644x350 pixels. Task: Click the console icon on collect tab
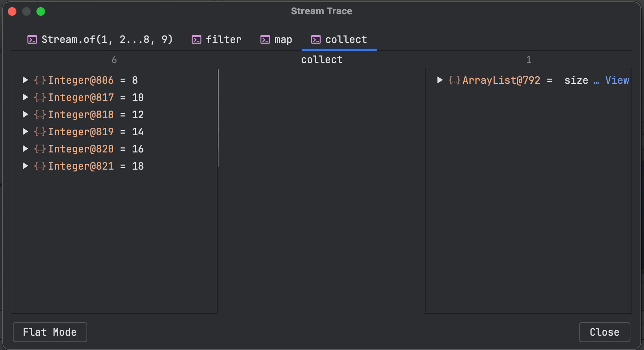coord(316,39)
